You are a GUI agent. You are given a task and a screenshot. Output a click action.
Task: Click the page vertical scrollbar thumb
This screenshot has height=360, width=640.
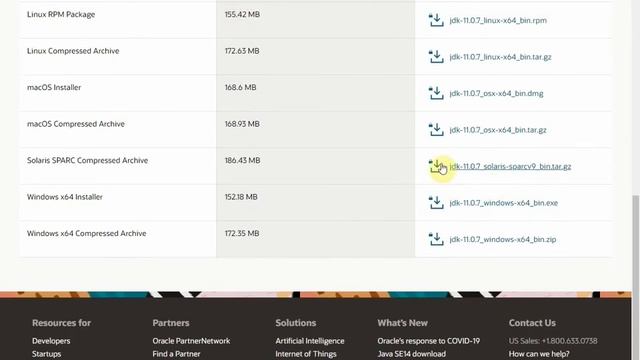(x=636, y=278)
